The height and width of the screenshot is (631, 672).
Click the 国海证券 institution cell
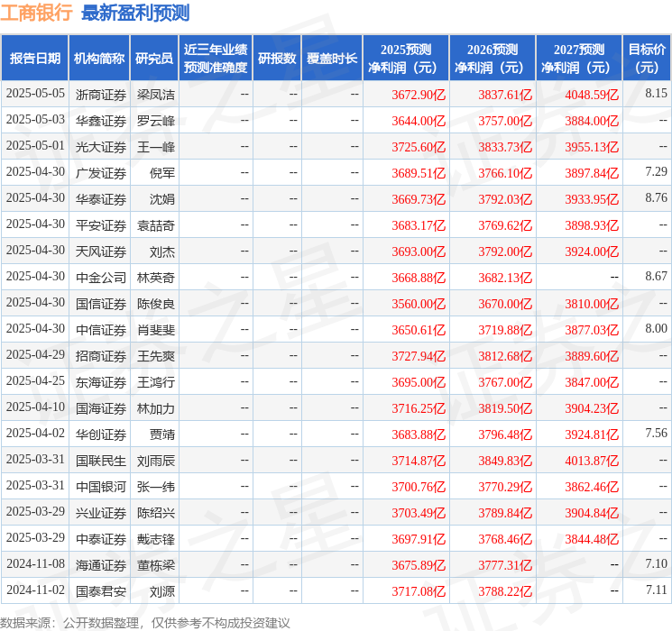tap(101, 408)
